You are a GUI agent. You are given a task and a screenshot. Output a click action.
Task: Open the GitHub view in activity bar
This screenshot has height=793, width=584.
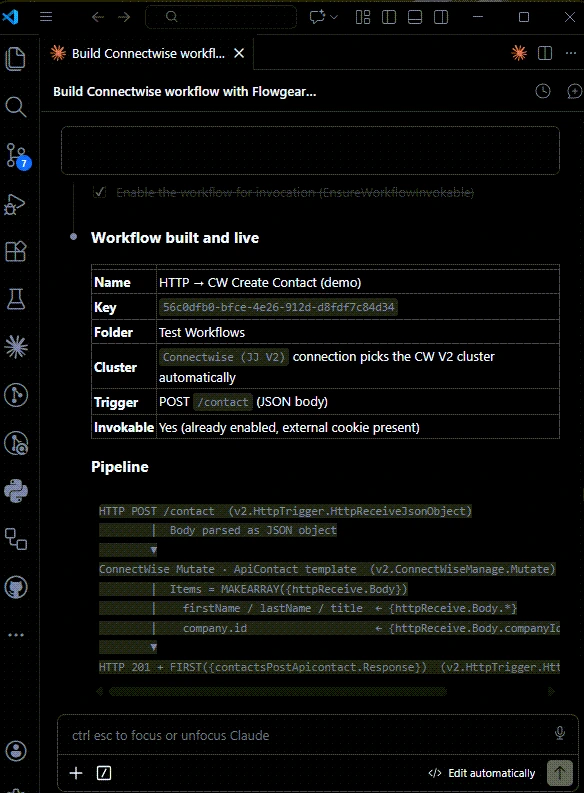[16, 588]
